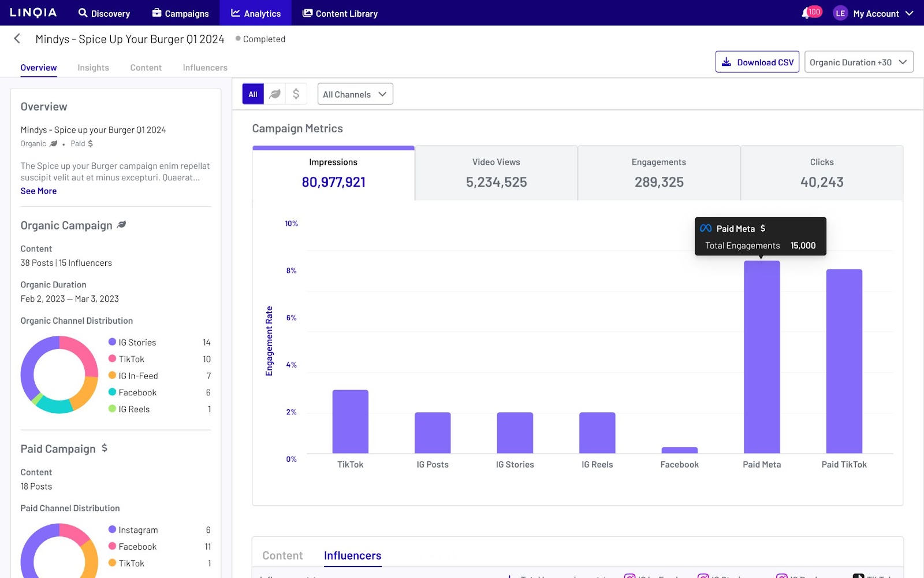Expand the My Account dropdown

[883, 13]
